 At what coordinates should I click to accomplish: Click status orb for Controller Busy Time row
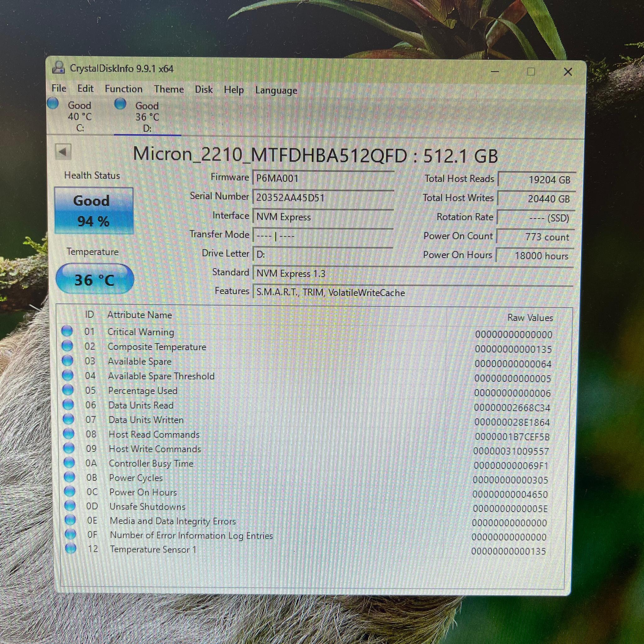tap(69, 463)
